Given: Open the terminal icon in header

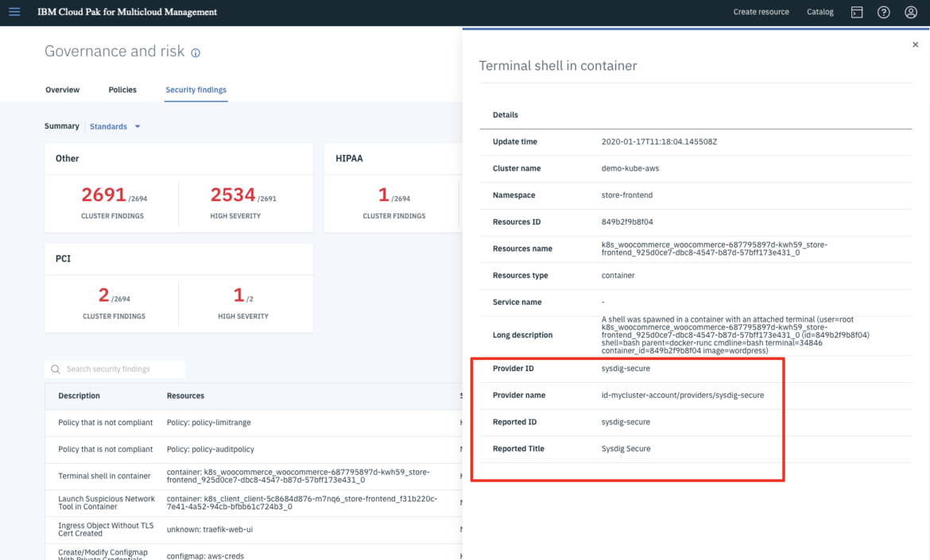Looking at the screenshot, I should pyautogui.click(x=856, y=12).
